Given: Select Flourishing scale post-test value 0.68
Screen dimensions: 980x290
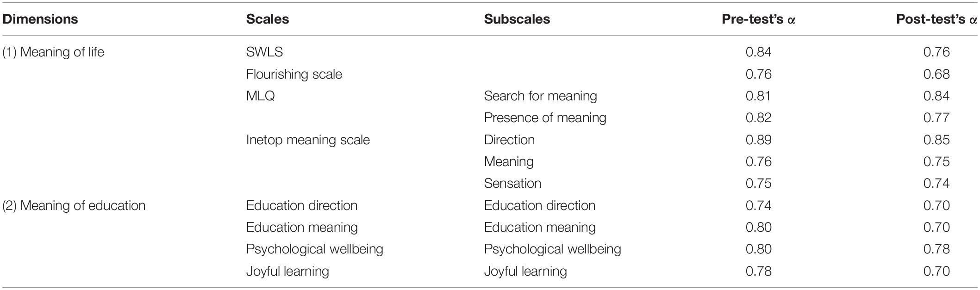Looking at the screenshot, I should [x=936, y=74].
